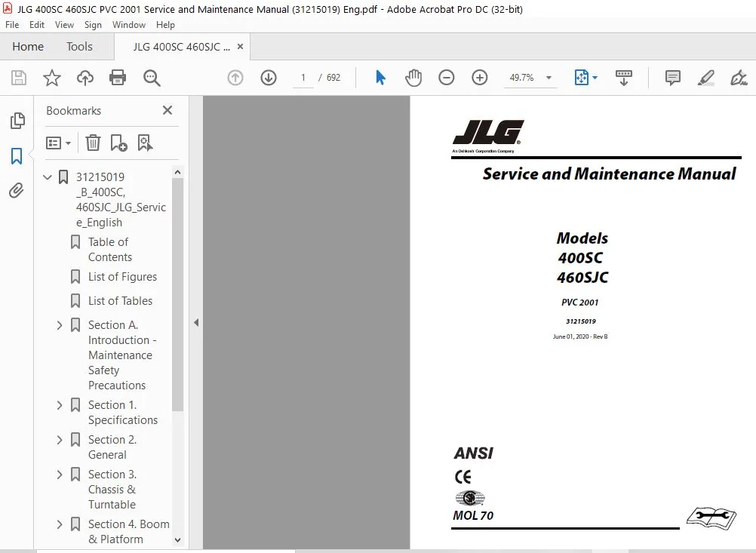The height and width of the screenshot is (553, 756).
Task: Expand Section 2. General bookmark
Action: click(x=60, y=440)
